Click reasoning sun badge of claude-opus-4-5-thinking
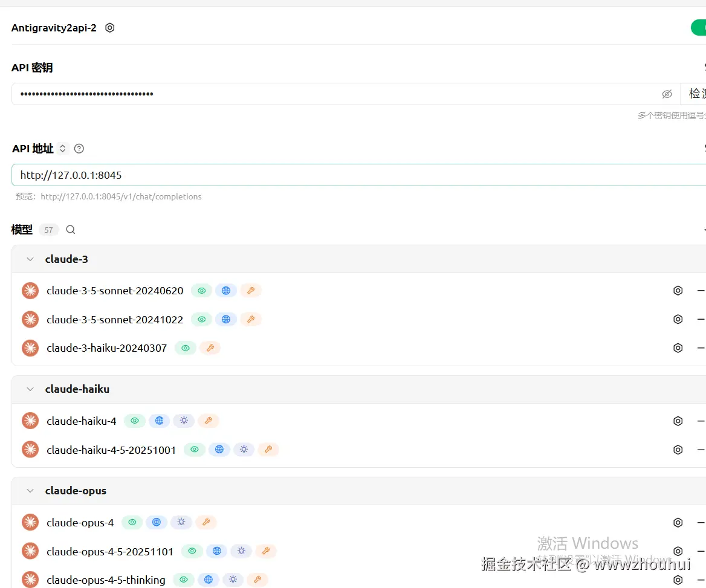706x588 pixels. click(233, 580)
